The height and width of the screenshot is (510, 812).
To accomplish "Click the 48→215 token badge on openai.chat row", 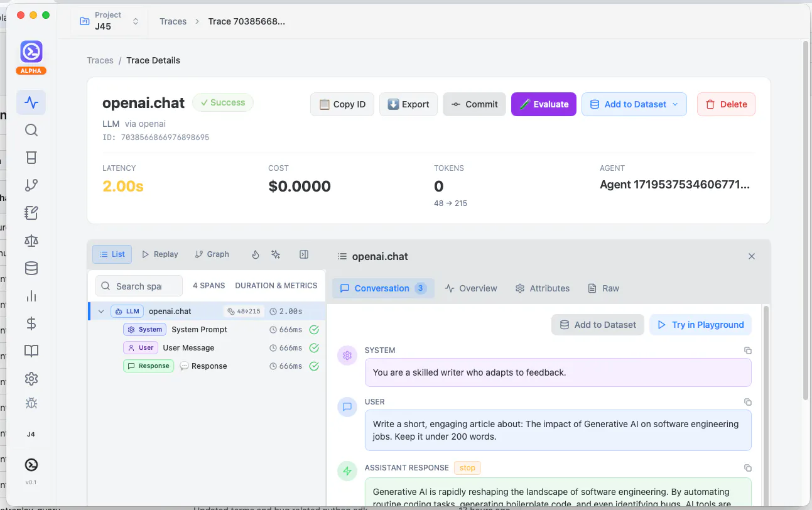I will pos(244,312).
